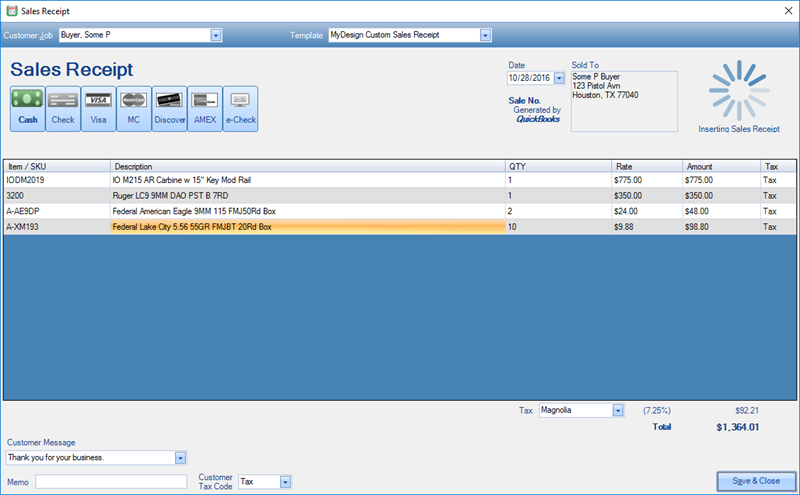This screenshot has width=800, height=495.
Task: Click the total $1,364.01
Action: tap(737, 427)
